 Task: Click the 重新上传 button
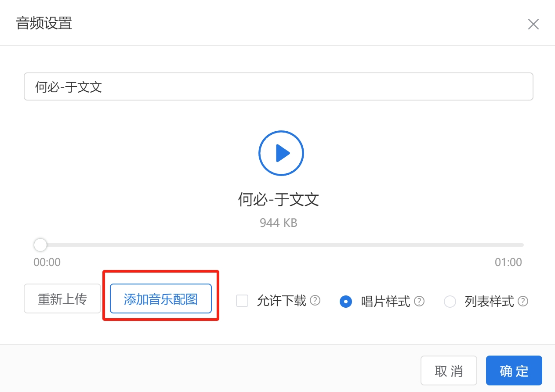click(x=62, y=298)
